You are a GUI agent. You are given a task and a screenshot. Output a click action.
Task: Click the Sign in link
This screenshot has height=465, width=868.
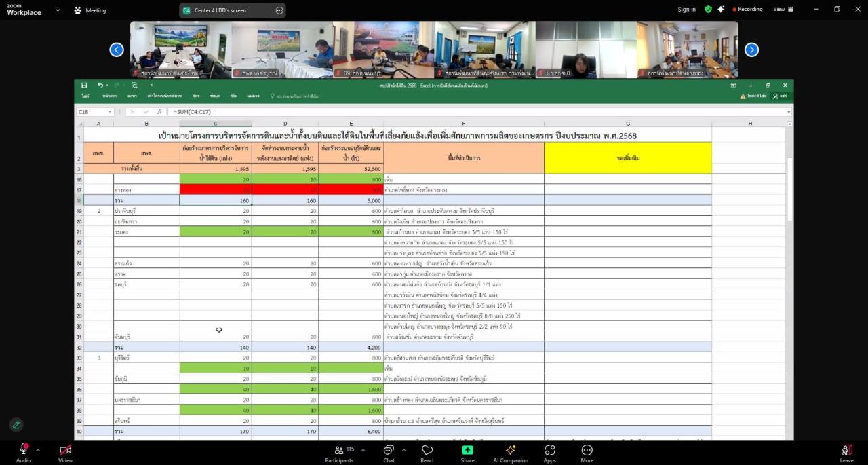[x=686, y=10]
